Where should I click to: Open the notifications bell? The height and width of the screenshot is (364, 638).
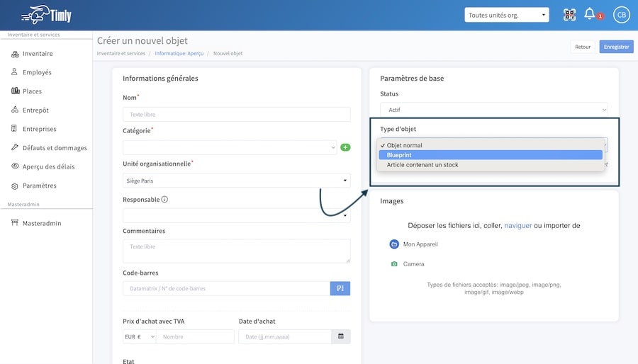(x=589, y=14)
